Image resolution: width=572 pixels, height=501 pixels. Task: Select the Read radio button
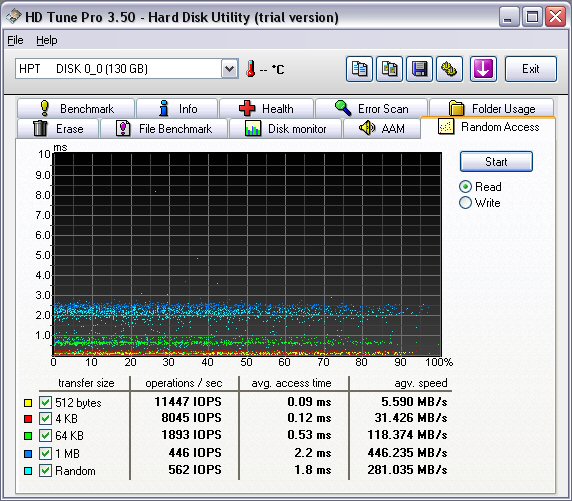pos(465,187)
